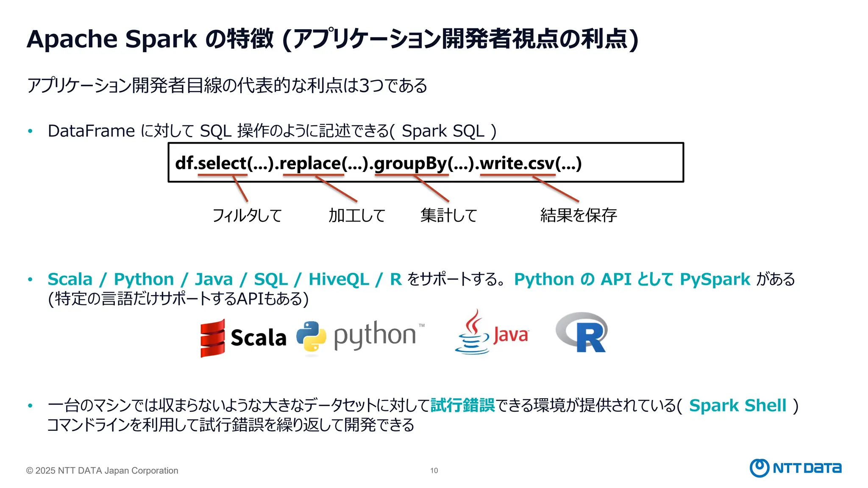868x488 pixels.
Task: Click the label 'フィルタして'
Action: click(x=247, y=215)
